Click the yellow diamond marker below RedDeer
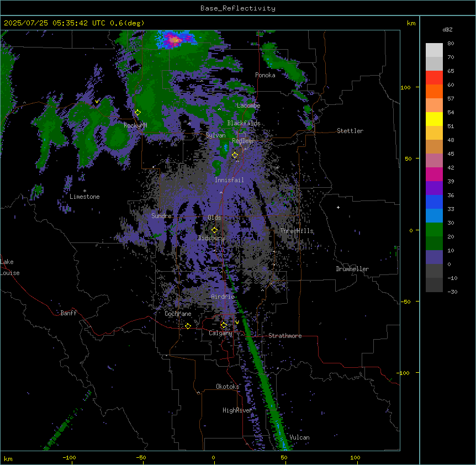Image resolution: width=476 pixels, height=465 pixels. pos(235,155)
